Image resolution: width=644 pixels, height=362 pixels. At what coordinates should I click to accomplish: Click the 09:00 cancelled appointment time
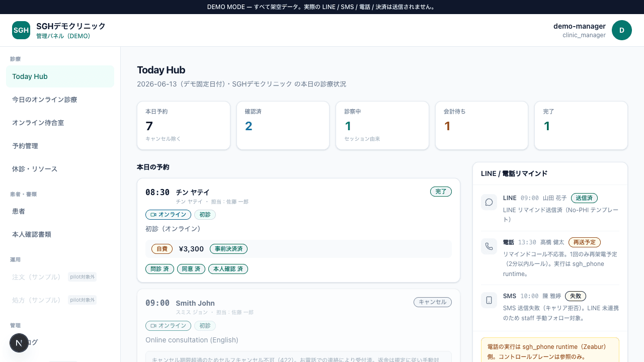(157, 303)
